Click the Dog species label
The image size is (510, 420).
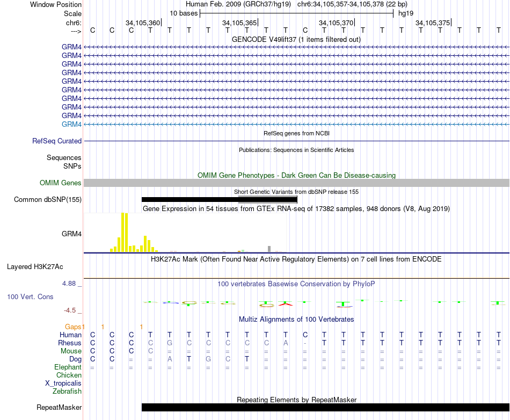[x=76, y=359]
